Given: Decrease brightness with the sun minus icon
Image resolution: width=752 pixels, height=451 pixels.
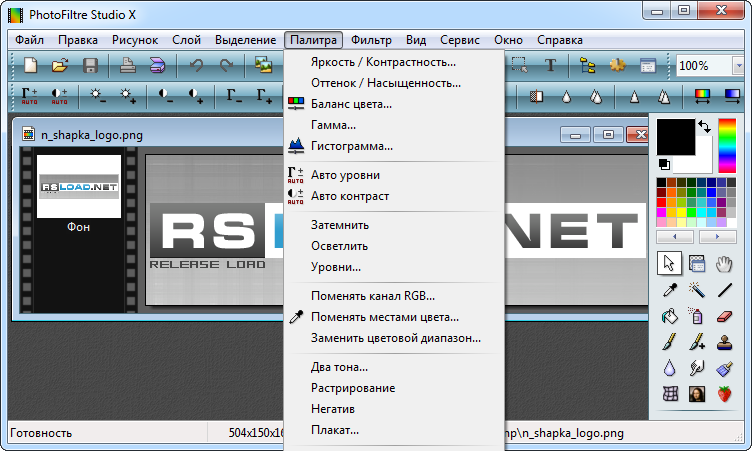Looking at the screenshot, I should point(97,96).
